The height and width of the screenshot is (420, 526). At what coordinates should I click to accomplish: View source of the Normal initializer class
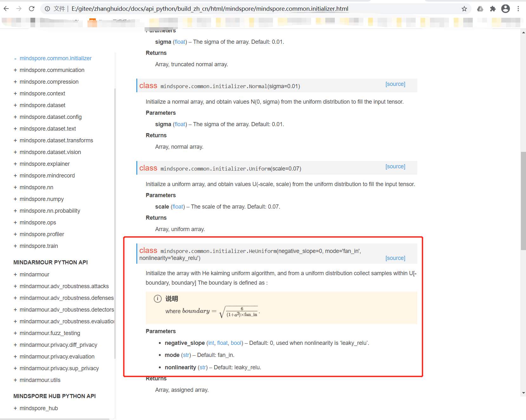(395, 84)
